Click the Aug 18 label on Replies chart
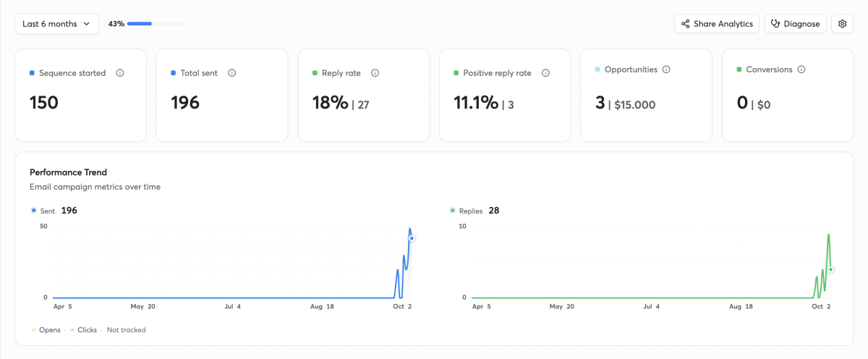 point(741,307)
